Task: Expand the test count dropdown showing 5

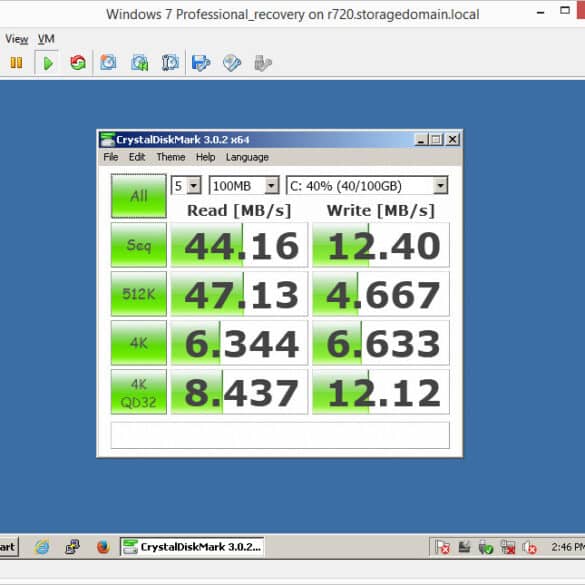Action: point(194,185)
